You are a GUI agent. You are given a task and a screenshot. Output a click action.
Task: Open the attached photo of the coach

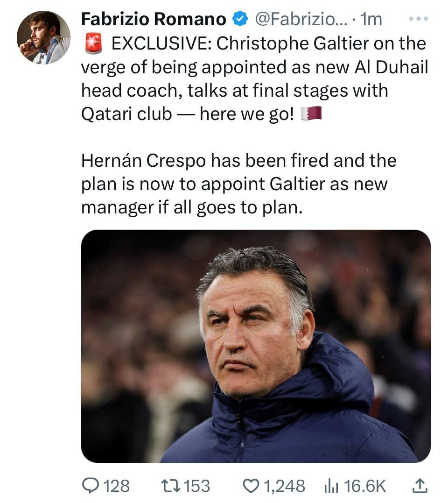(x=256, y=346)
